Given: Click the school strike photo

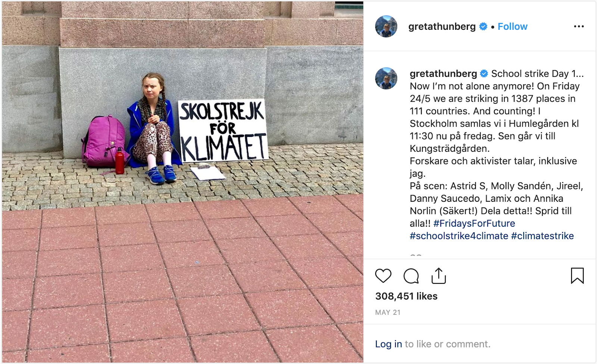Looking at the screenshot, I should pos(182,182).
